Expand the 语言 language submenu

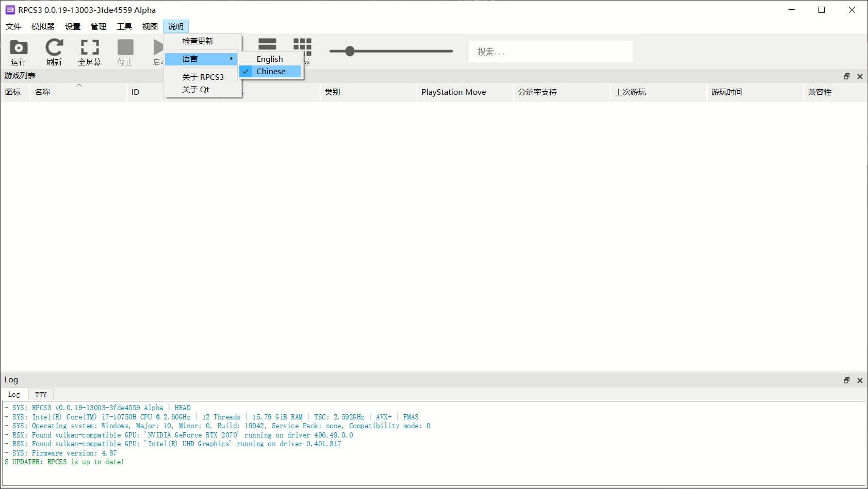click(x=202, y=59)
